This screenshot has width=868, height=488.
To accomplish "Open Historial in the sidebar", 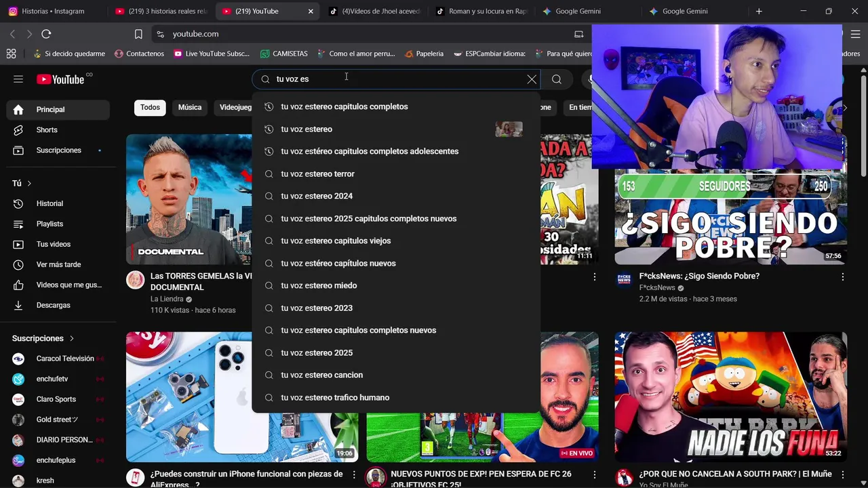I will point(58,203).
